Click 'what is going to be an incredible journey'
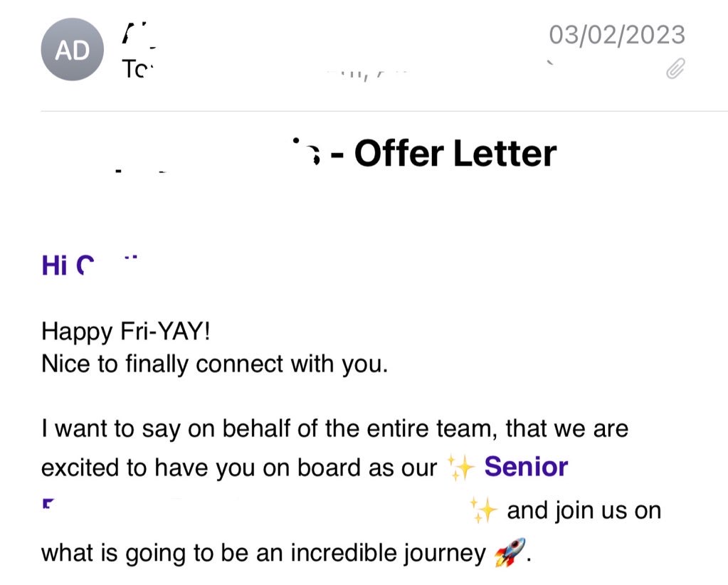 (263, 553)
